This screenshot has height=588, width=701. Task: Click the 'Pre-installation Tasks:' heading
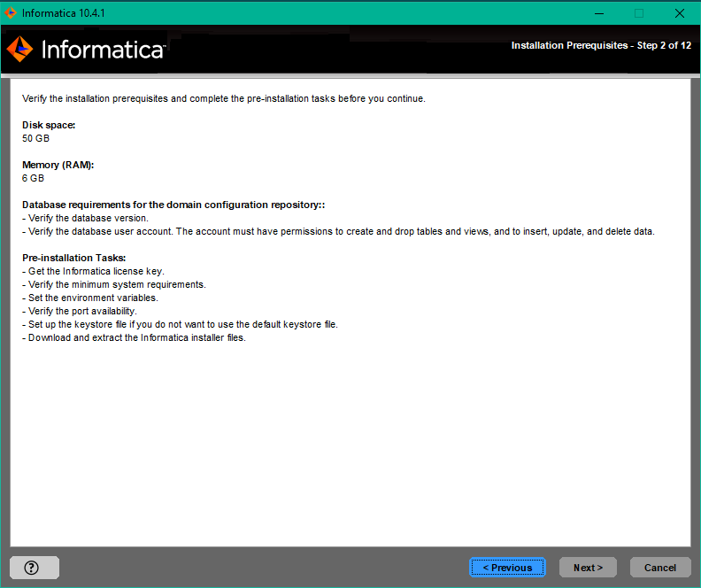point(73,258)
